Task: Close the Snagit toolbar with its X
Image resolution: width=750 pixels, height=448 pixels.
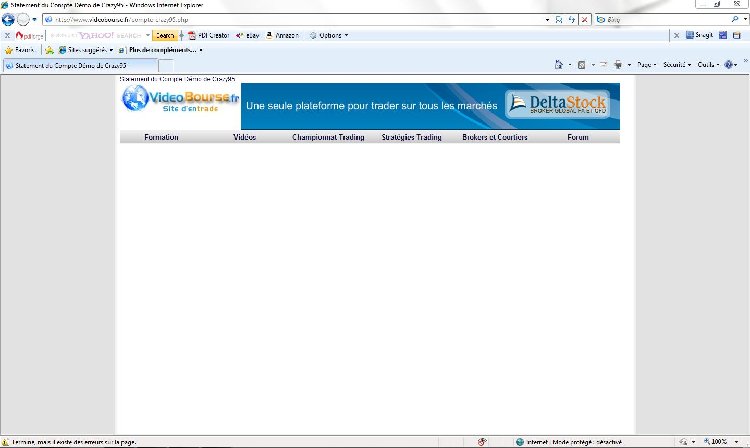Action: coord(676,35)
